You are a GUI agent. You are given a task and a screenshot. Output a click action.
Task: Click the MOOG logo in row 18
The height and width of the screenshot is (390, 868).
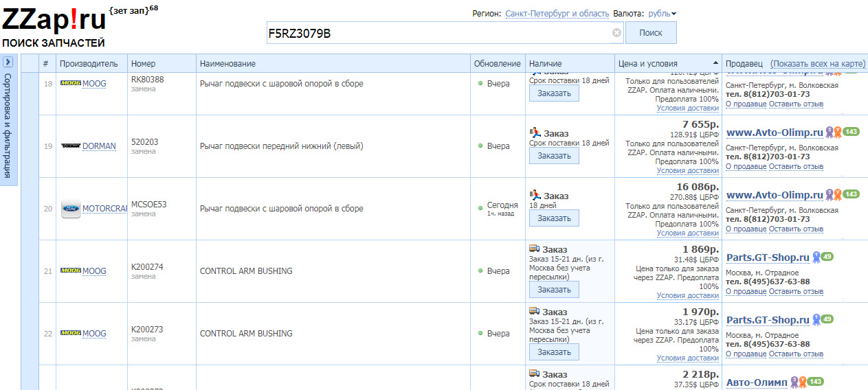pyautogui.click(x=71, y=83)
